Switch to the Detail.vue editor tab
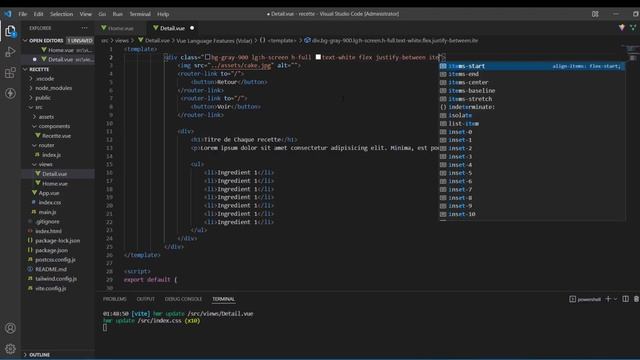The image size is (640, 360). pyautogui.click(x=172, y=28)
